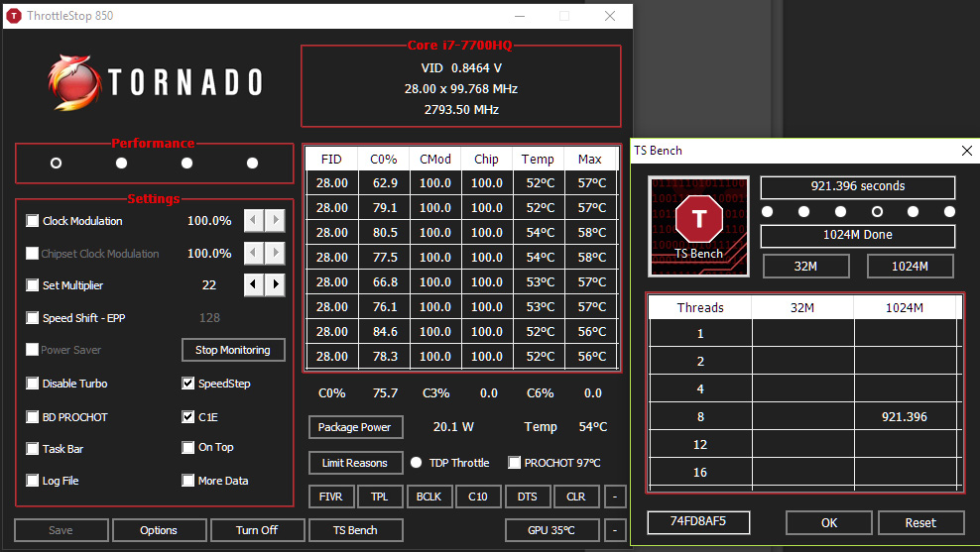Viewport: 980px width, 552px height.
Task: Decrease Clock Modulation with left arrow
Action: (253, 220)
